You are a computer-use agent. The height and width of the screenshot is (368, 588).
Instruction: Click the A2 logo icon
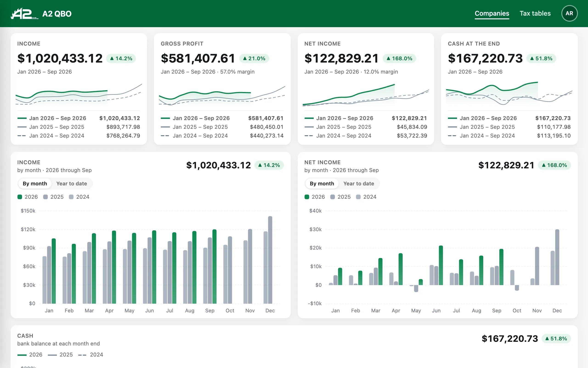[24, 14]
